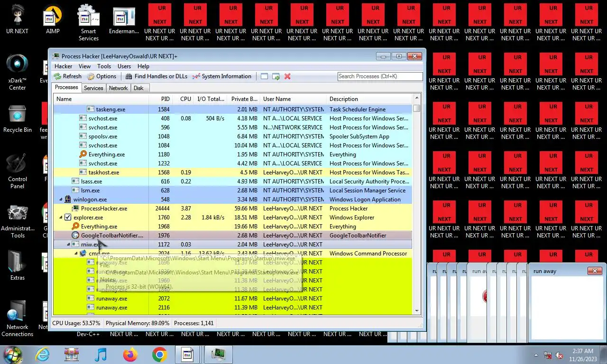Select runaway.exe with PID 2072
This screenshot has width=607, height=364.
[233, 299]
